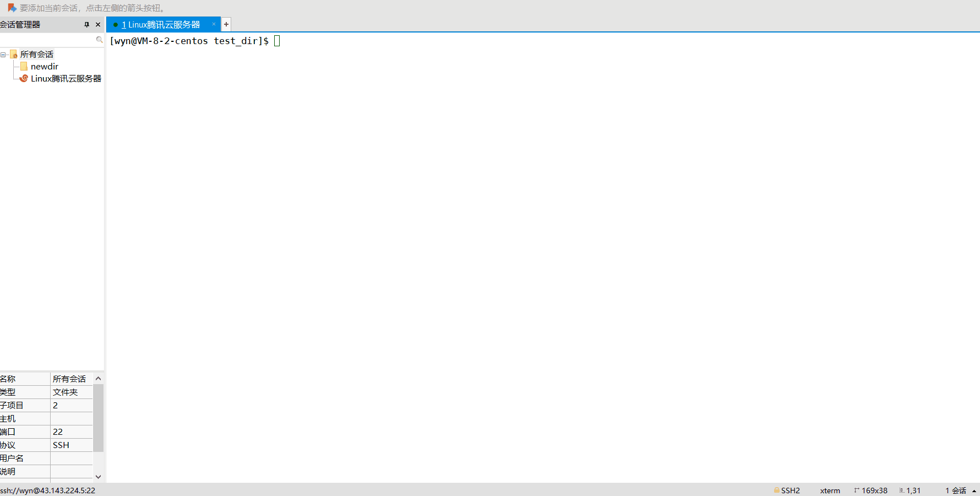Screen dimensions: 980x496
Task: Click the terminal cursor after the prompt
Action: (x=277, y=41)
